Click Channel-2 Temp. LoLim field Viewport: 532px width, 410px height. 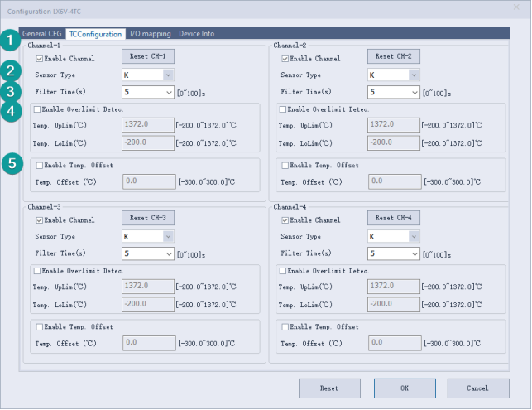pos(394,143)
